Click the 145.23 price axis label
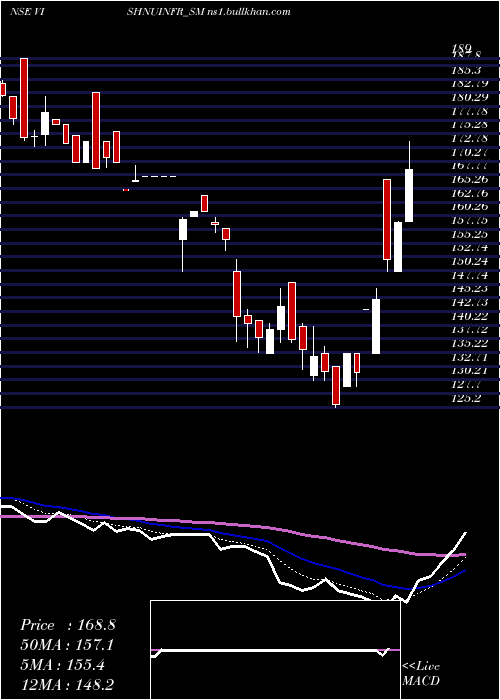The image size is (500, 700). tap(469, 289)
